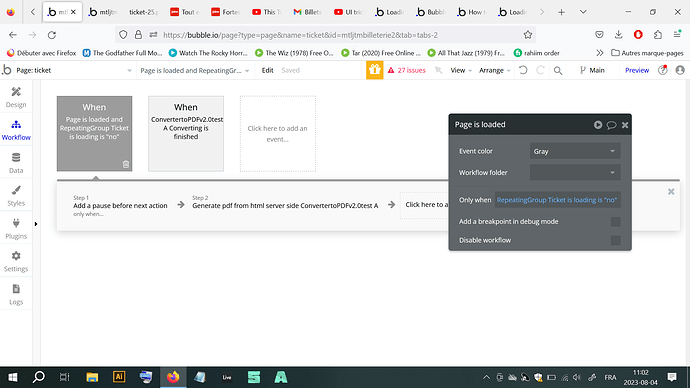Close the Page is loaded property panel
This screenshot has height=388, width=690.
click(625, 125)
